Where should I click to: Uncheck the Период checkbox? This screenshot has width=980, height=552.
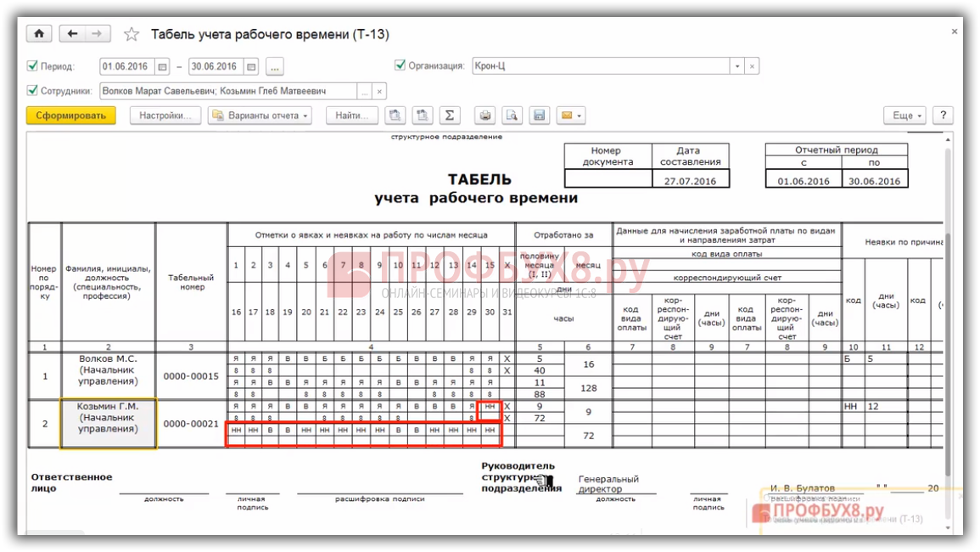[33, 65]
